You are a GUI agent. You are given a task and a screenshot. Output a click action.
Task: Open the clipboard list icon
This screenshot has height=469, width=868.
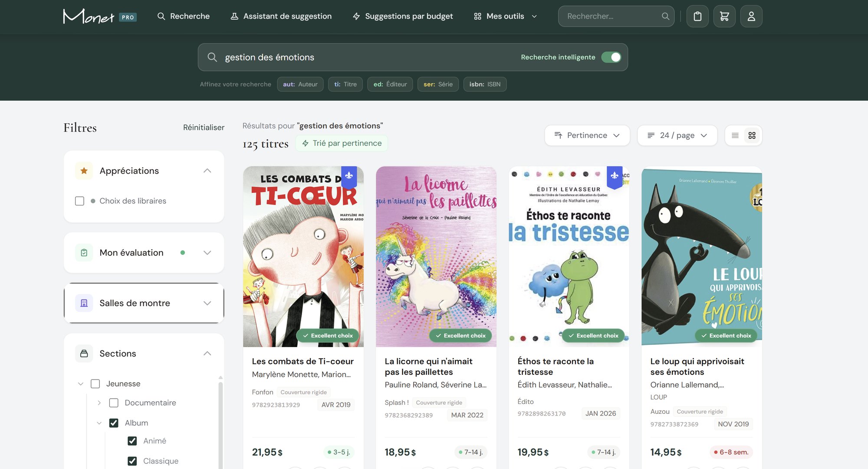697,16
